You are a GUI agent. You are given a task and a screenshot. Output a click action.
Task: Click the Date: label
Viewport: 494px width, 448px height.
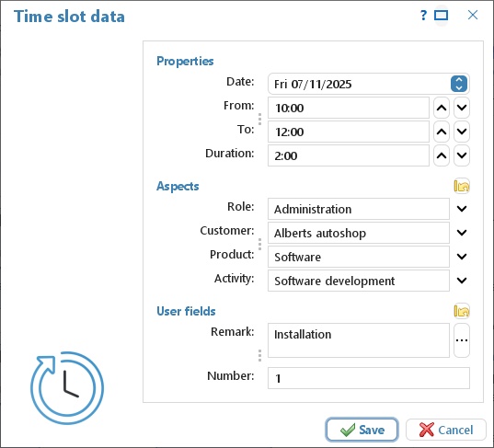240,82
